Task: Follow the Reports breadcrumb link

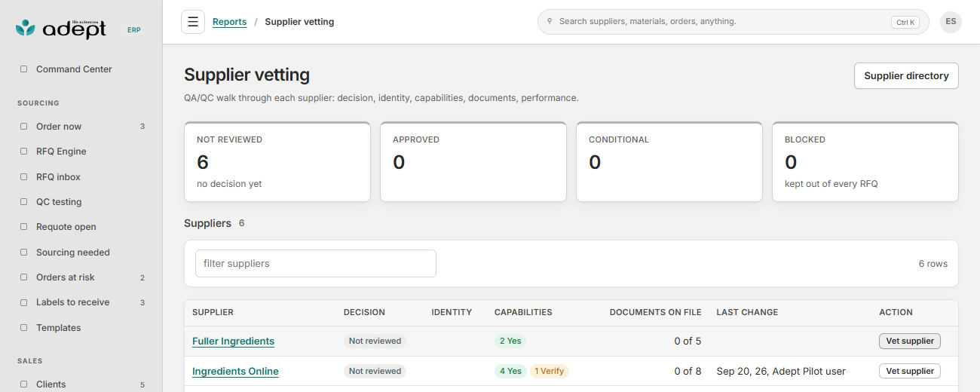Action: click(x=229, y=22)
